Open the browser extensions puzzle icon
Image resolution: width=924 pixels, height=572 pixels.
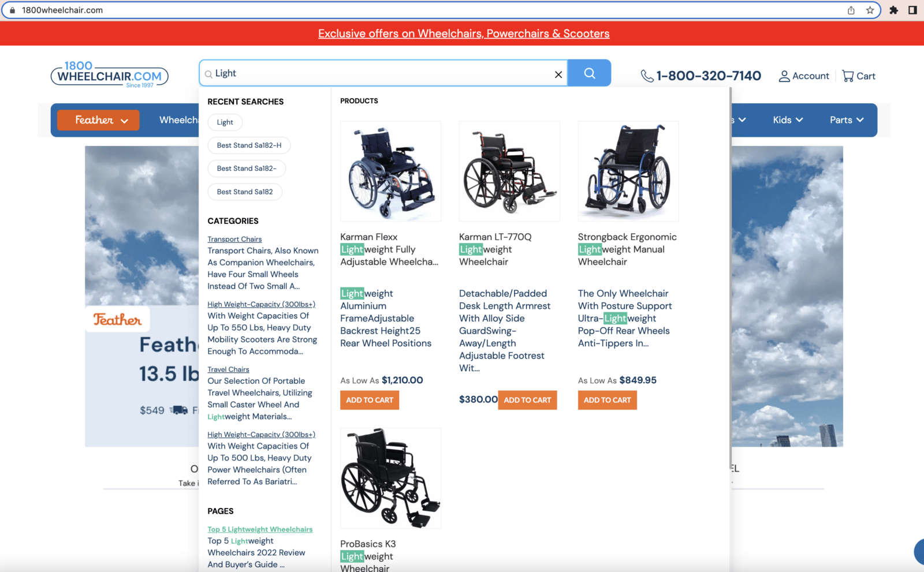[x=893, y=10]
